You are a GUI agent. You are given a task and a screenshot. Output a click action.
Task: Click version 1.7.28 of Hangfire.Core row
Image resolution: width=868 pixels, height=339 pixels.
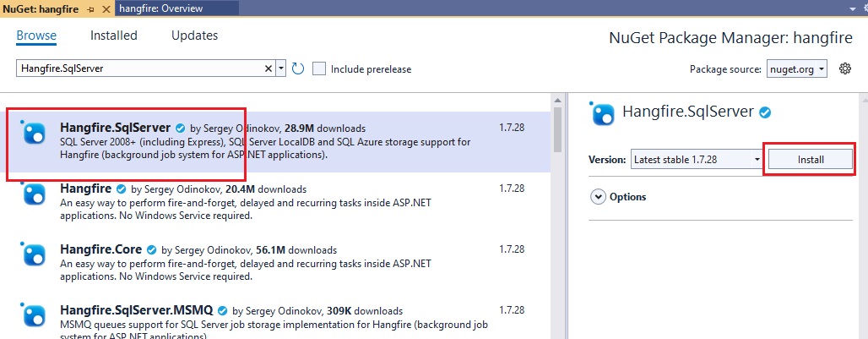(x=512, y=249)
